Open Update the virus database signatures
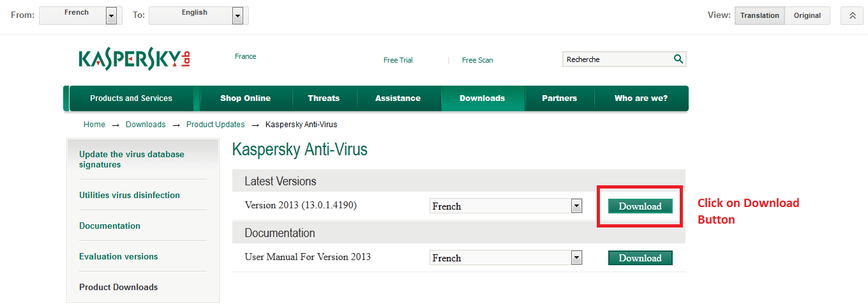This screenshot has width=868, height=308. point(131,159)
